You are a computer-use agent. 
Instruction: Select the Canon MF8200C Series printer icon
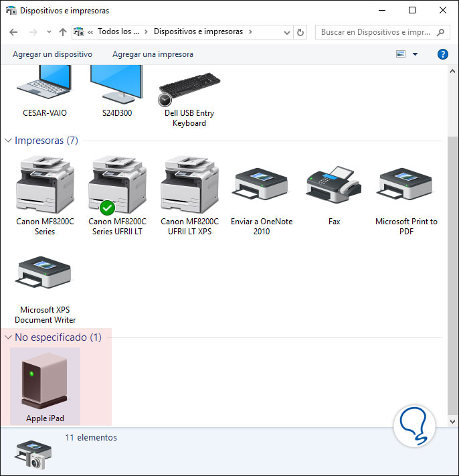(45, 184)
